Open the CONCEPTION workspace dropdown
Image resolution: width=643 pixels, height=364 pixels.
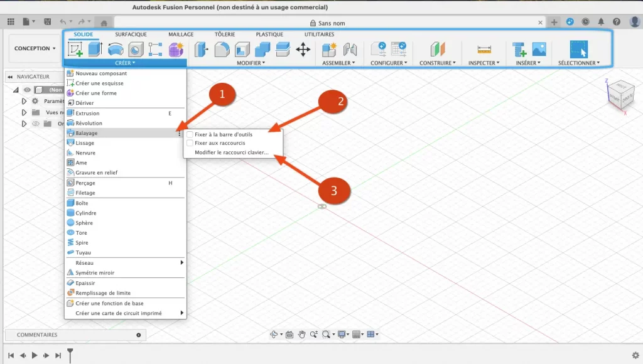pos(35,48)
